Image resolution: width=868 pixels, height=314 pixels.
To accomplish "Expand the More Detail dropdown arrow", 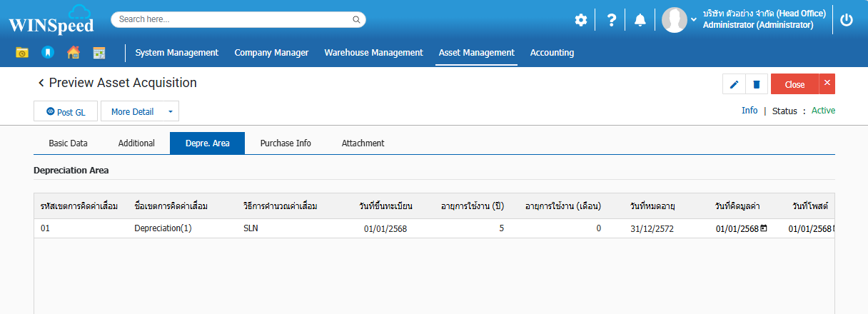I will 170,112.
